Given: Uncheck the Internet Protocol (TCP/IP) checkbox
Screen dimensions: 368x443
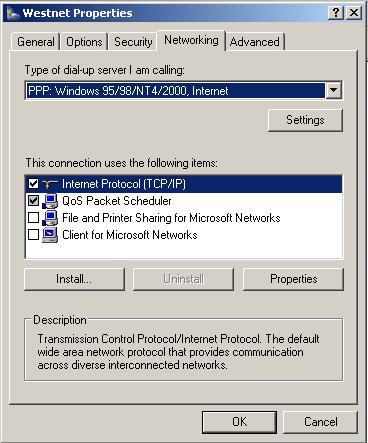Looking at the screenshot, I should point(33,184).
